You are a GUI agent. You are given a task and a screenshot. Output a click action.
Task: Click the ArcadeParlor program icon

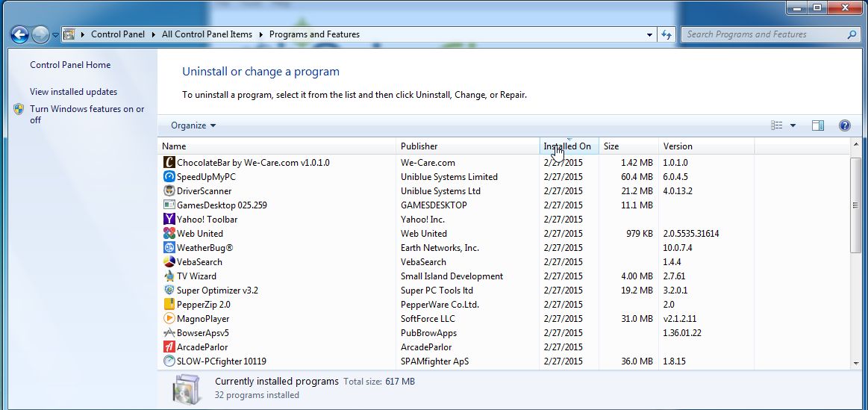169,347
